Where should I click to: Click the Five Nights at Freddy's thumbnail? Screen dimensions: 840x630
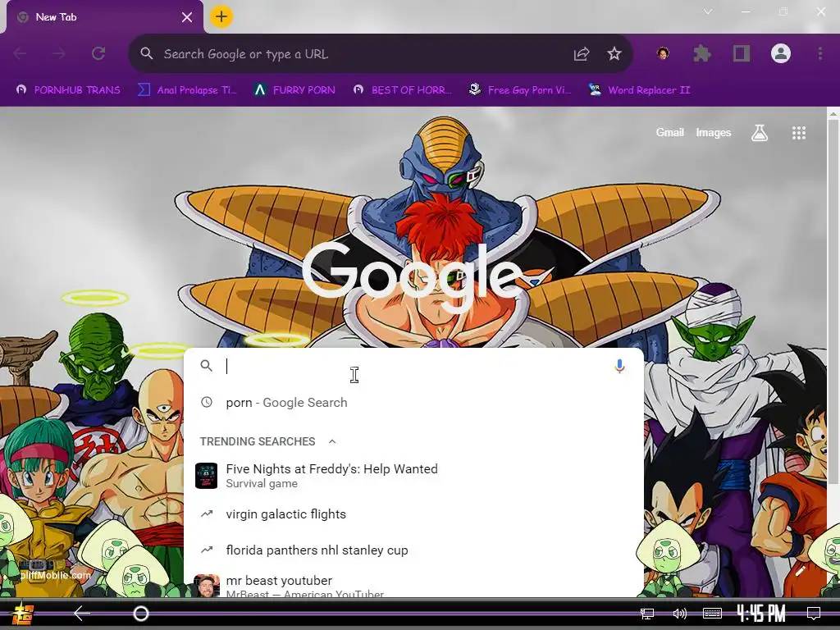pyautogui.click(x=206, y=476)
